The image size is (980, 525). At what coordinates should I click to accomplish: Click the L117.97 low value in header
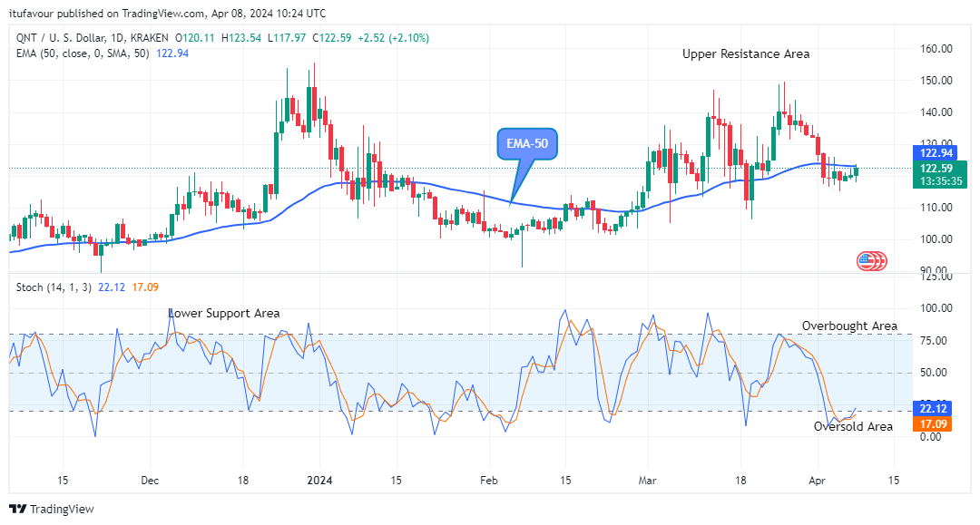(287, 37)
